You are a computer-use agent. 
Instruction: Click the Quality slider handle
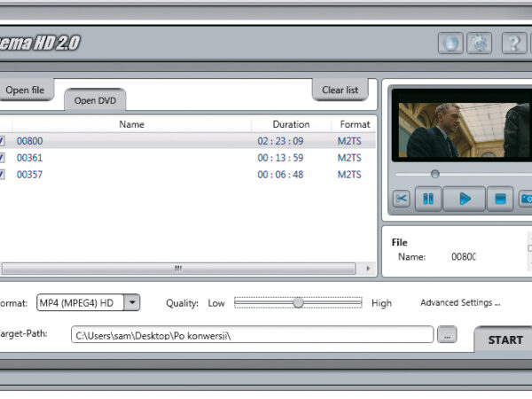pos(298,302)
